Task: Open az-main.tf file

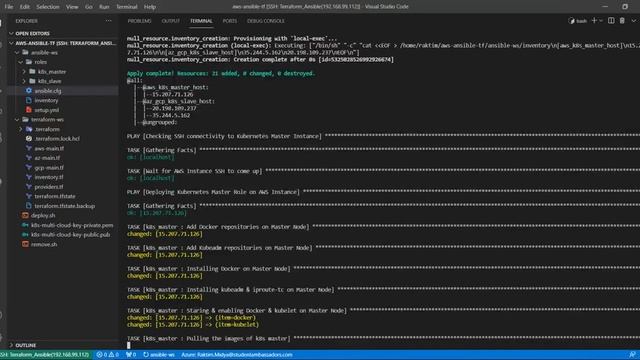Action: coord(47,158)
